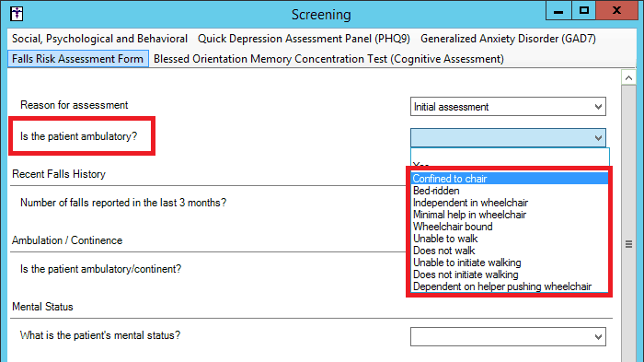644x362 pixels.
Task: Click the vertical scrollbar thumb grip
Action: 628,244
